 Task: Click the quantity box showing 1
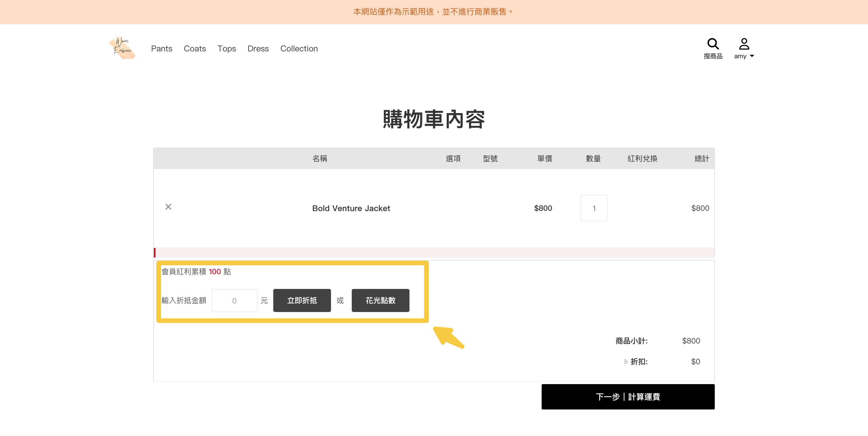click(594, 208)
